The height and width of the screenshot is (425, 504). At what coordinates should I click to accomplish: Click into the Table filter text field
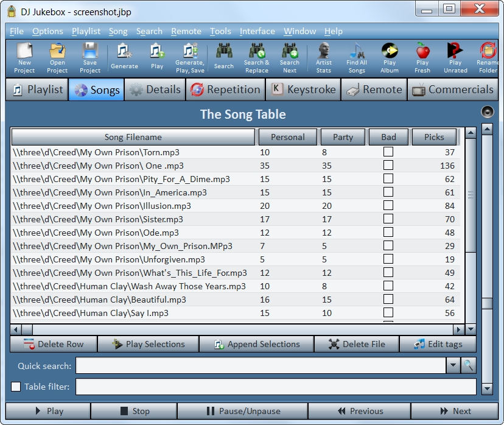(276, 386)
